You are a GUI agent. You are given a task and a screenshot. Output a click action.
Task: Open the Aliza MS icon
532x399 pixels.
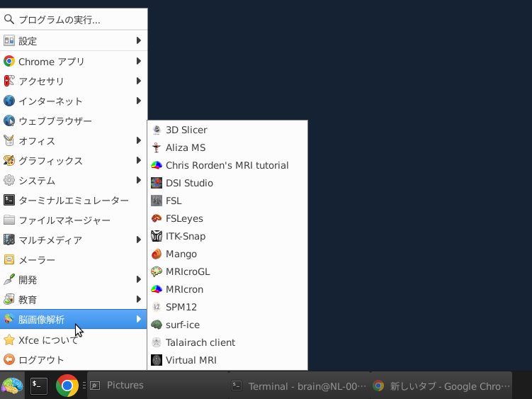tap(157, 147)
